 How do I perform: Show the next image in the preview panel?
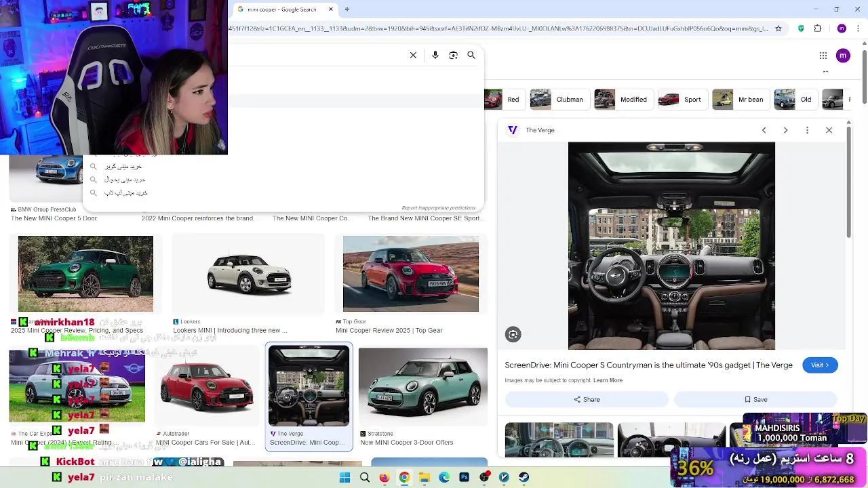point(785,130)
